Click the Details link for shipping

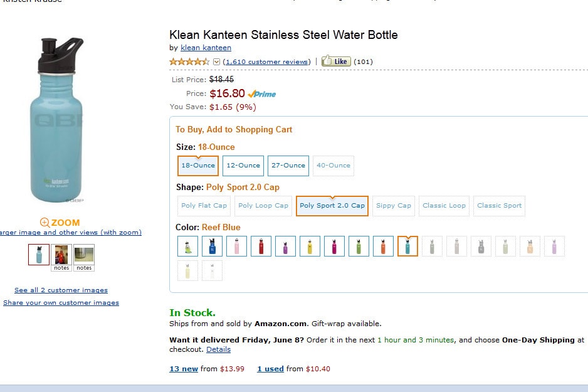point(218,349)
